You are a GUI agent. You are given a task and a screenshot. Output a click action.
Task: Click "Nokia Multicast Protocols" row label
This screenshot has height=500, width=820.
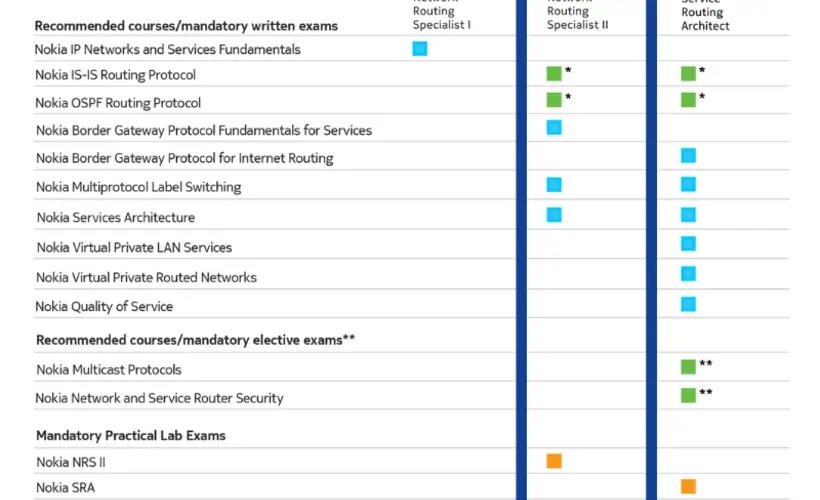[x=109, y=370]
